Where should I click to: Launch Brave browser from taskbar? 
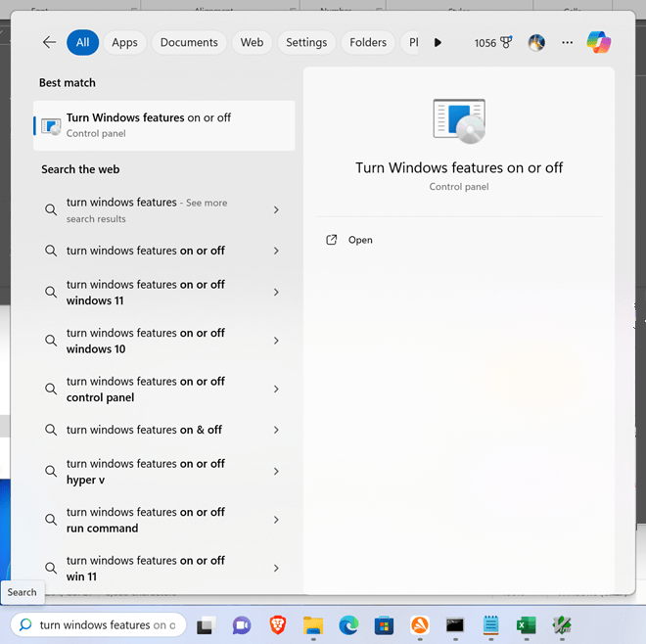(277, 625)
